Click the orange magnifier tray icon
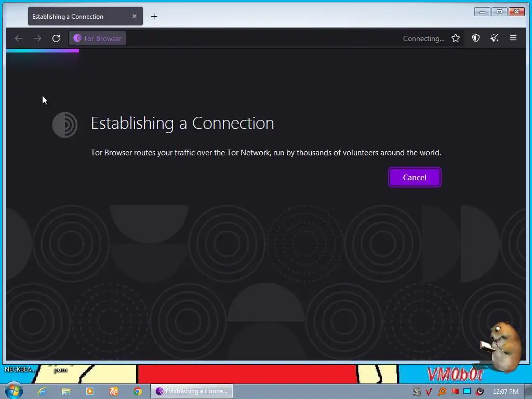This screenshot has width=532, height=399. (x=442, y=392)
